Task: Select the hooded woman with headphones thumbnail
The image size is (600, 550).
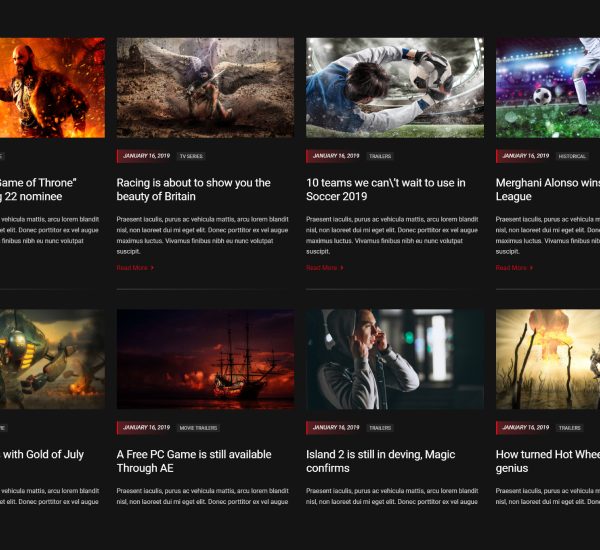Action: pos(395,359)
